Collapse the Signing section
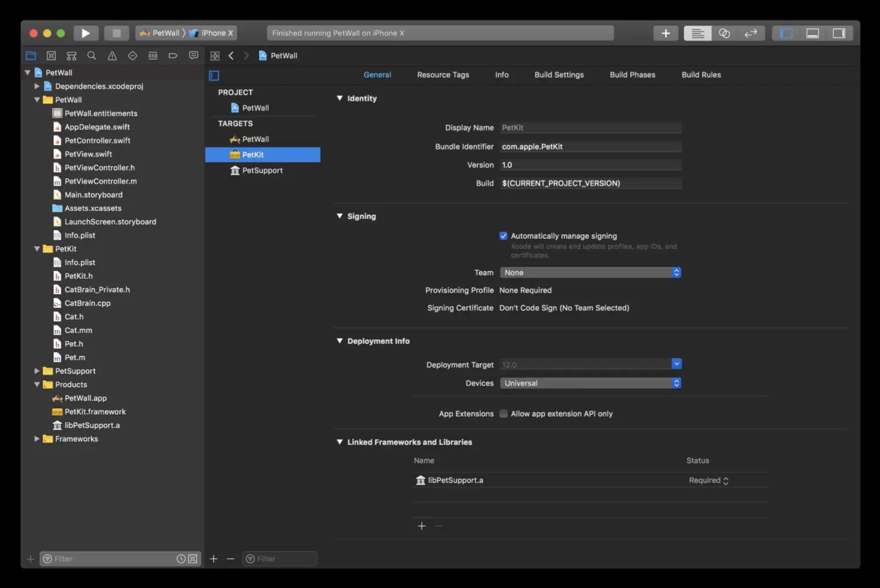 pyautogui.click(x=340, y=216)
